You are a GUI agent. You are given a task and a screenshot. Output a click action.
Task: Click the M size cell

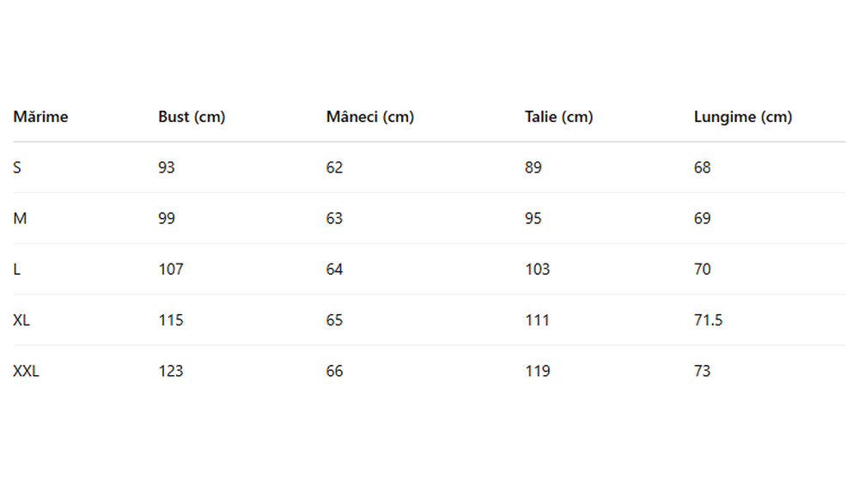pos(20,219)
